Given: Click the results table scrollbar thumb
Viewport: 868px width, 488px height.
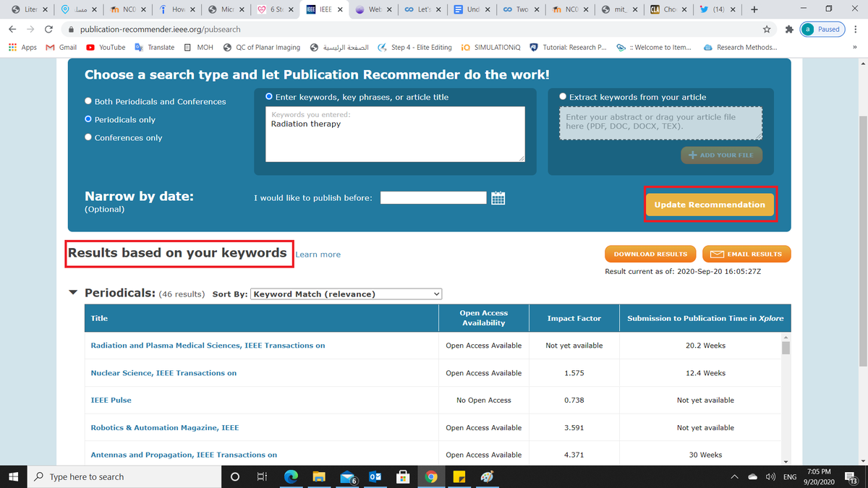Looking at the screenshot, I should (x=786, y=348).
